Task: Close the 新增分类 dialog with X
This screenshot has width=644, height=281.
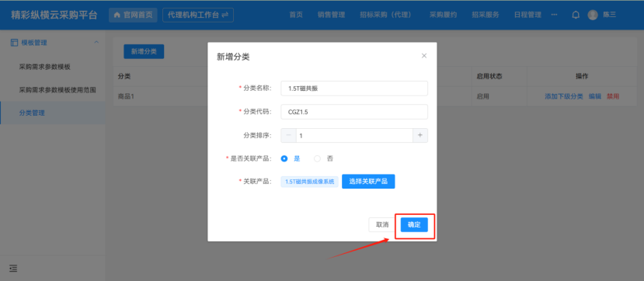Action: 424,56
